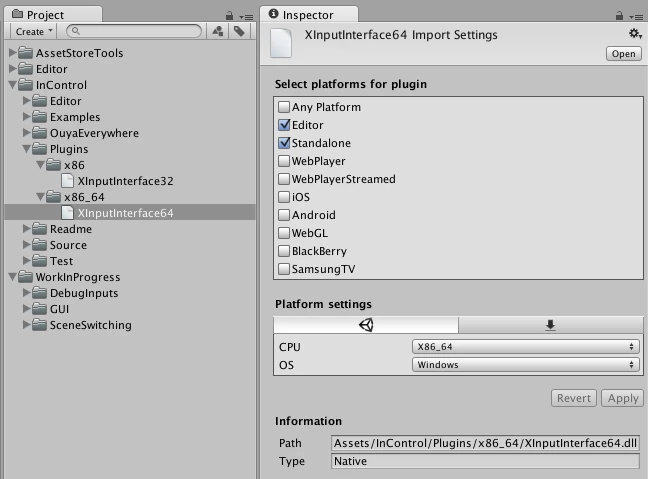Click the XInputInterface64 asset file icon in Inspector
Screen dimensions: 648x479
point(281,43)
